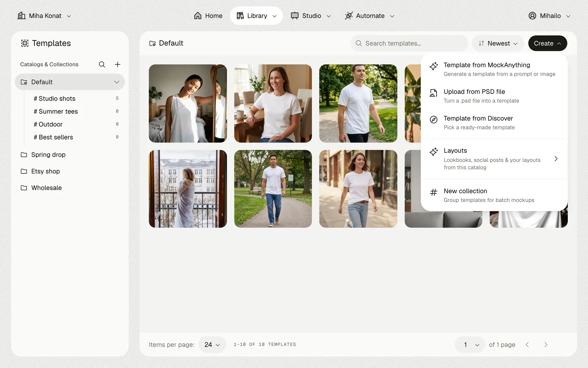
Task: Open the woman seated at table template
Action: click(x=273, y=103)
